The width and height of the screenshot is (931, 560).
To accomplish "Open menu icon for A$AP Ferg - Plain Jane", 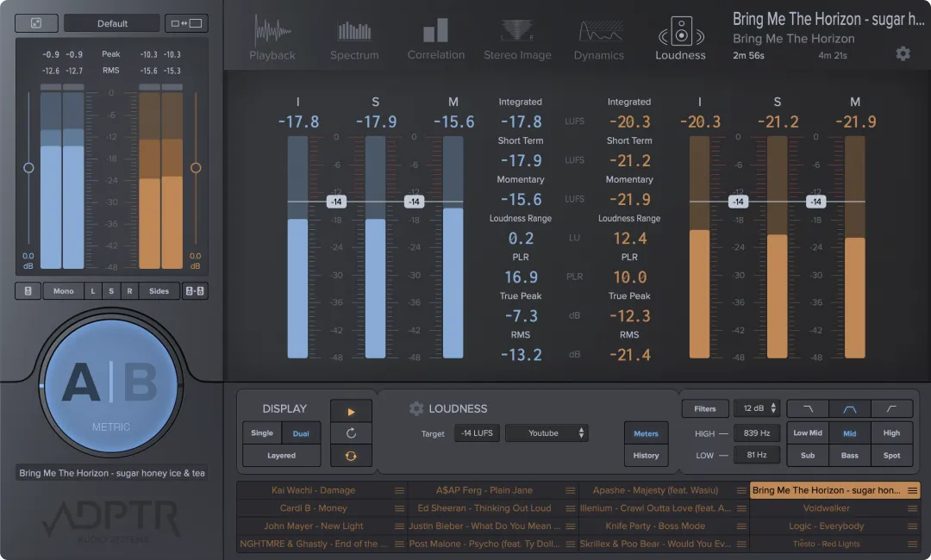I will pos(570,490).
